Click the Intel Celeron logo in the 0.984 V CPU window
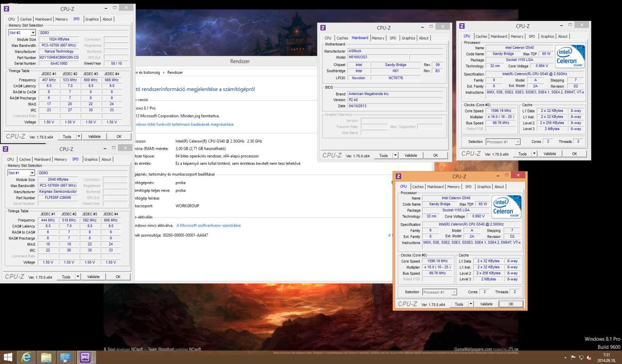Screen dimensions: 622x364 tap(570, 56)
